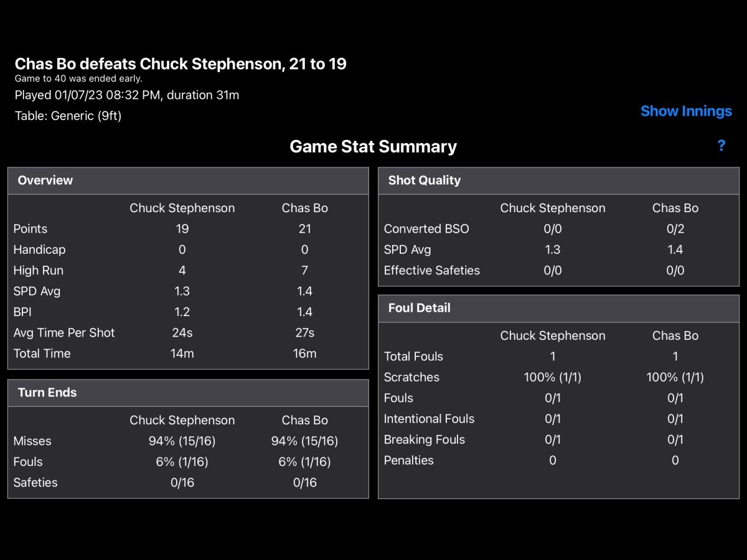The height and width of the screenshot is (560, 747).
Task: Click the Show Innings link
Action: pyautogui.click(x=686, y=111)
